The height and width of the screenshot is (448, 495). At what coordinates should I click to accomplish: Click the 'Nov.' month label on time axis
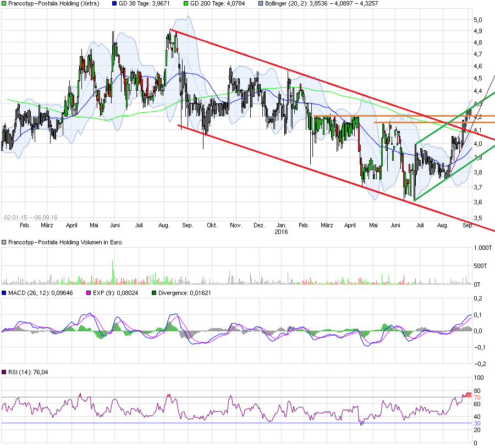[x=236, y=225]
